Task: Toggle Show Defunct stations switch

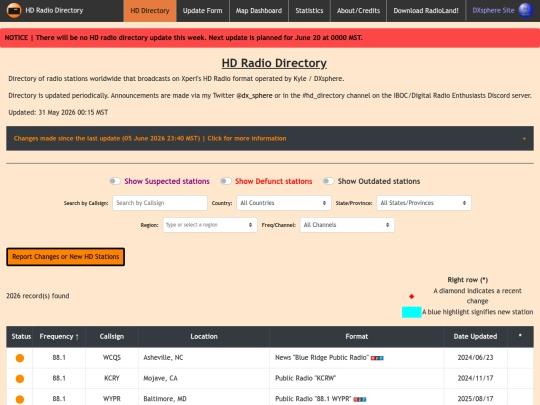Action: tap(226, 181)
